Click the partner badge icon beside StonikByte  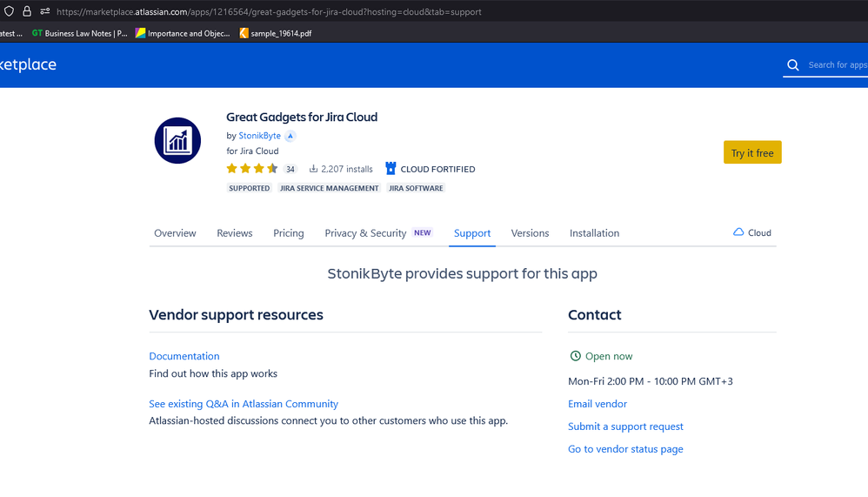pos(290,136)
